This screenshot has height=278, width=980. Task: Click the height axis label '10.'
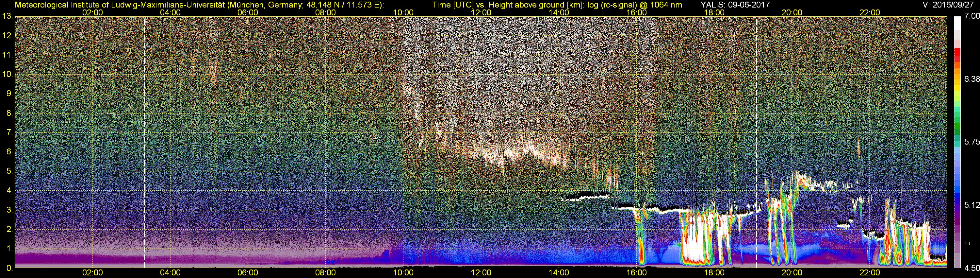7,74
